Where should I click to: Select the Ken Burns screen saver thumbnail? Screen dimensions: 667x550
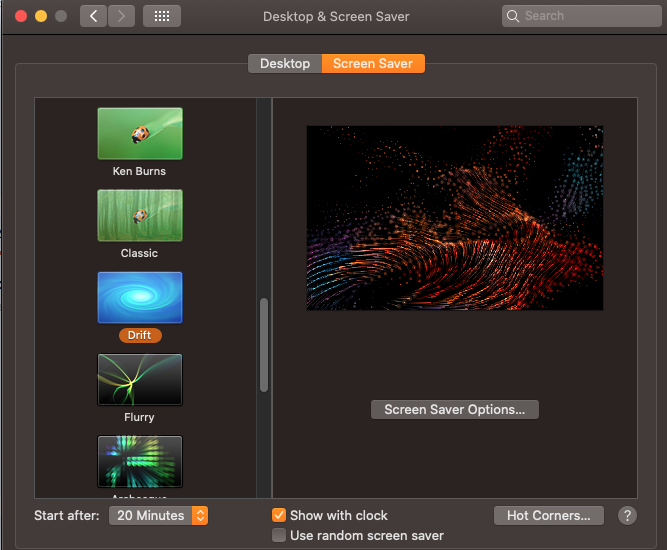point(140,134)
